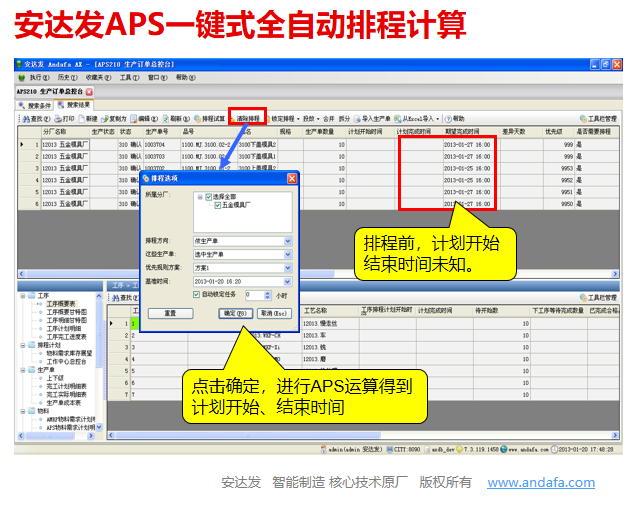Collapse the 工序 tree node

pyautogui.click(x=23, y=296)
